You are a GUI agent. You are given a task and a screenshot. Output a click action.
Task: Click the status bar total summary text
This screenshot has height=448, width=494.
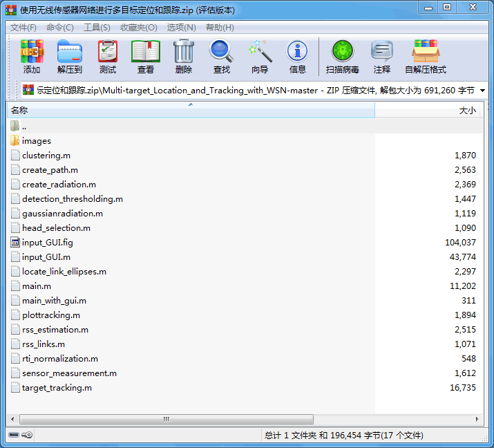pos(343,435)
